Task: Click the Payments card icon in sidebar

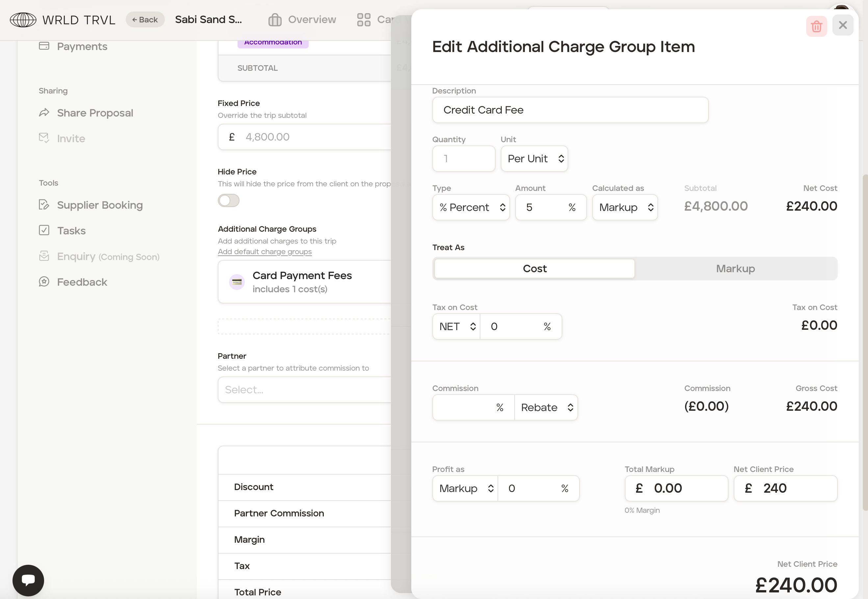Action: click(x=44, y=46)
